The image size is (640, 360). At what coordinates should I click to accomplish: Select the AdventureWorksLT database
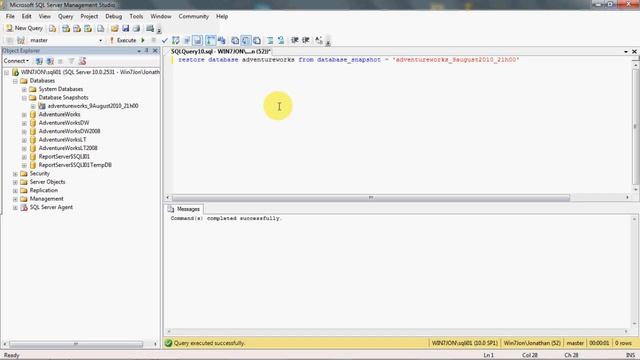(62, 140)
